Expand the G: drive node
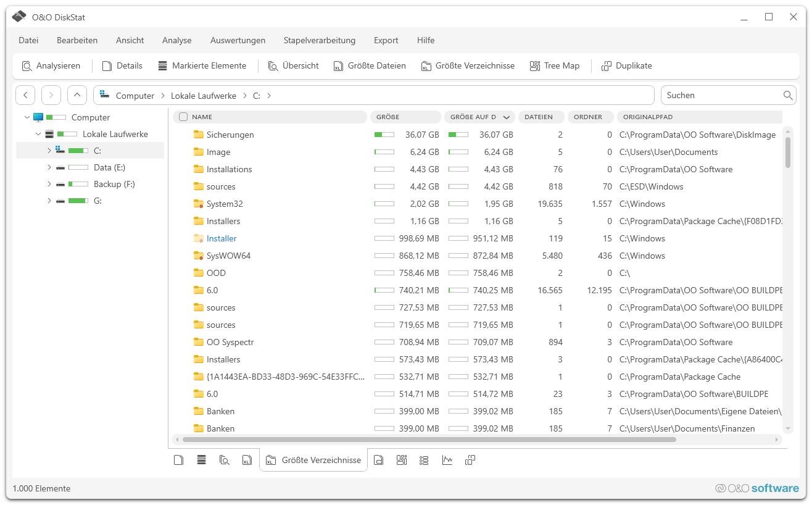The height and width of the screenshot is (505, 812). point(49,201)
